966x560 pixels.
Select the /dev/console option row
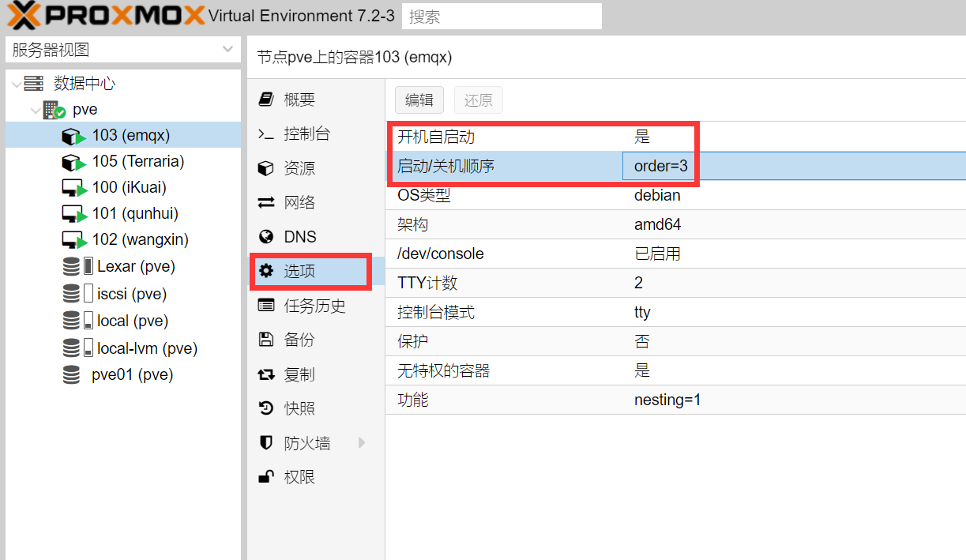[x=676, y=254]
